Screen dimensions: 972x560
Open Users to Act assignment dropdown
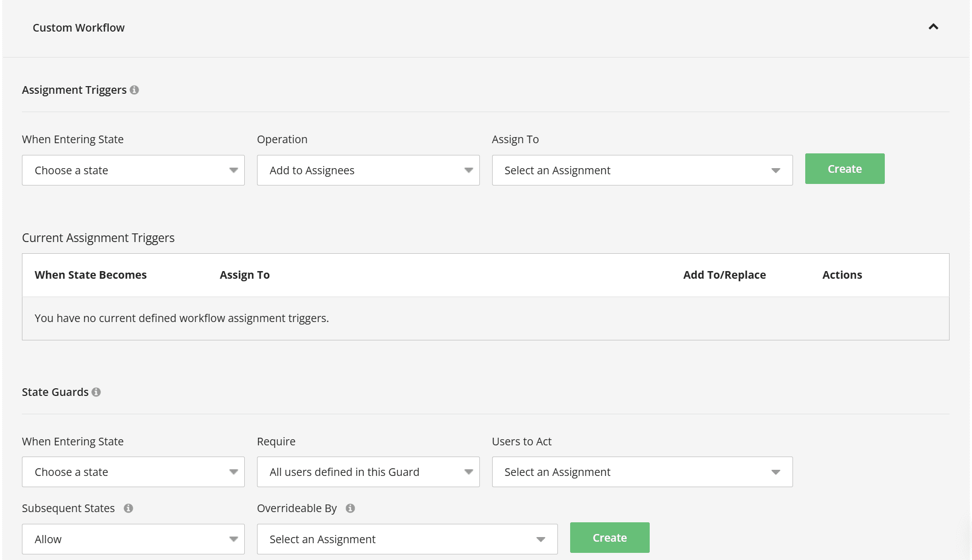click(642, 472)
